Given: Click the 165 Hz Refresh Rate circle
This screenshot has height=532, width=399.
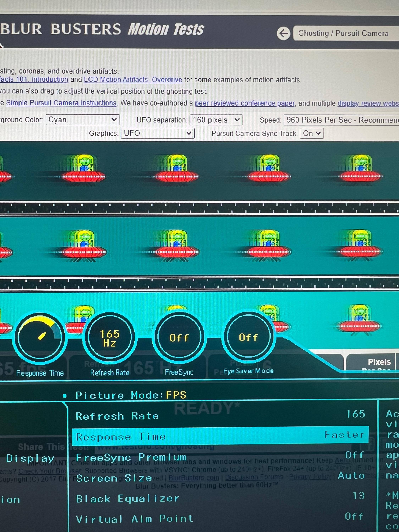Looking at the screenshot, I should pos(110,337).
